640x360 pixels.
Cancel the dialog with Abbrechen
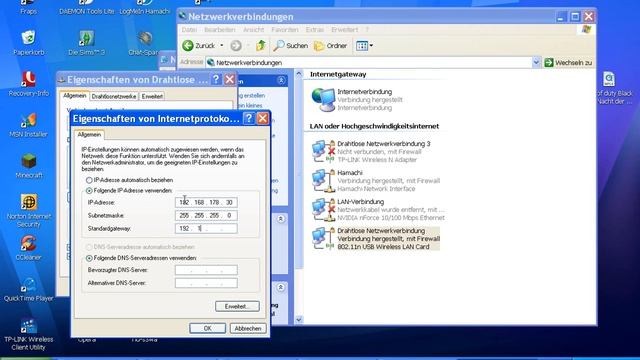248,328
